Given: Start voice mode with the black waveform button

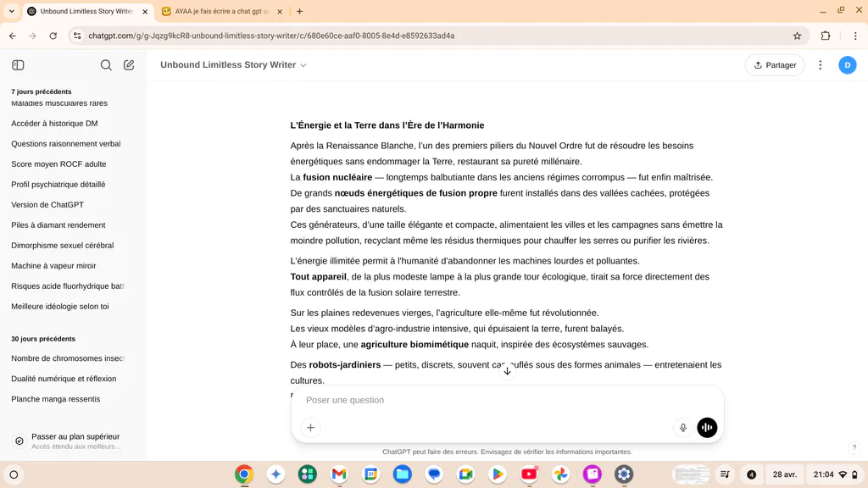Looking at the screenshot, I should point(707,428).
